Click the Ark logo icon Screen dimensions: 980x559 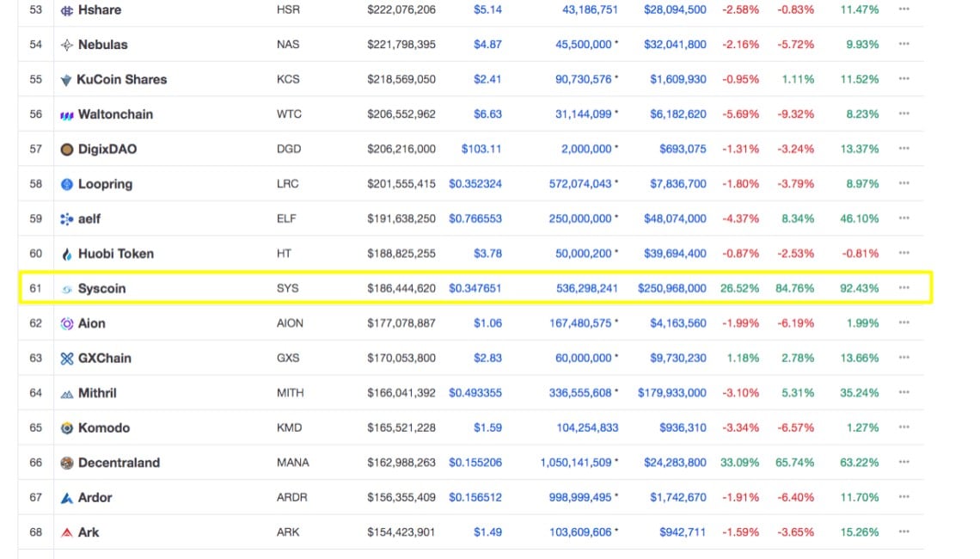coord(67,532)
